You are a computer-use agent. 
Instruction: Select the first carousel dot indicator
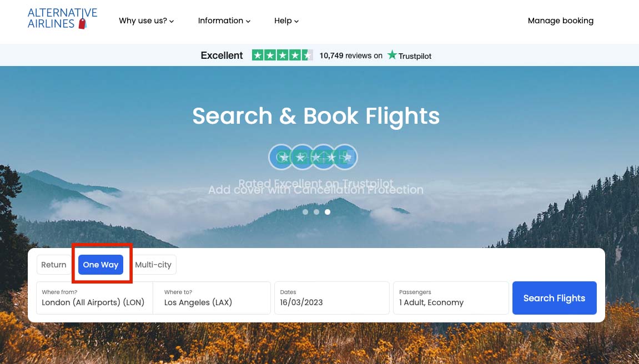(305, 212)
